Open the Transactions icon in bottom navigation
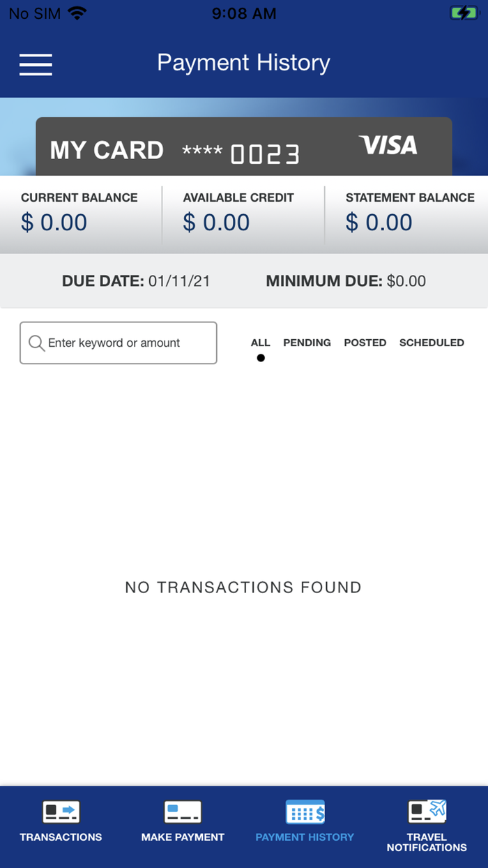The image size is (488, 868). 60,811
